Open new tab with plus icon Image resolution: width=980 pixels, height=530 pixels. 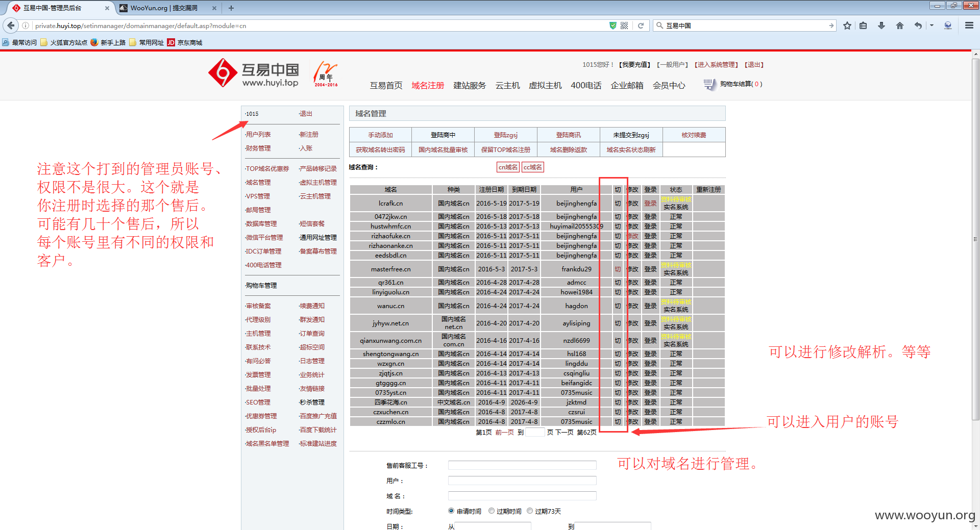point(231,8)
